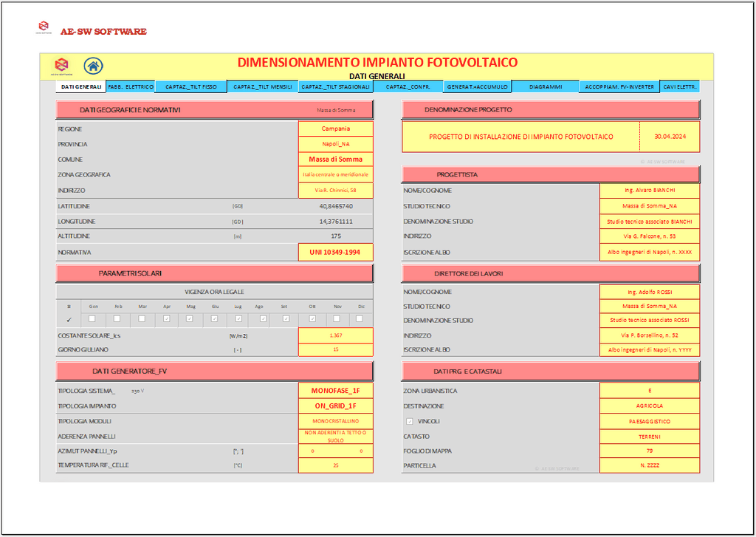Click the blue home icon
The image size is (756, 537).
tap(94, 66)
